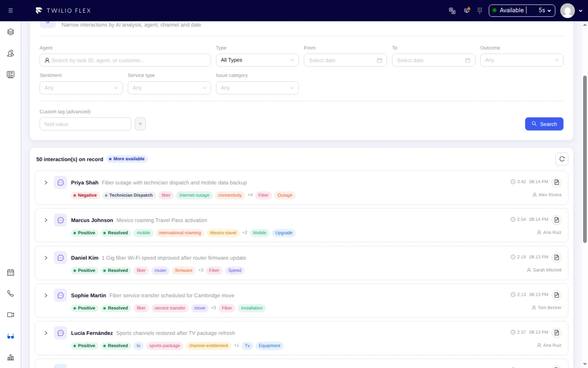Click the Technician Dispatch tag
Image resolution: width=588 pixels, height=368 pixels.
click(x=129, y=195)
